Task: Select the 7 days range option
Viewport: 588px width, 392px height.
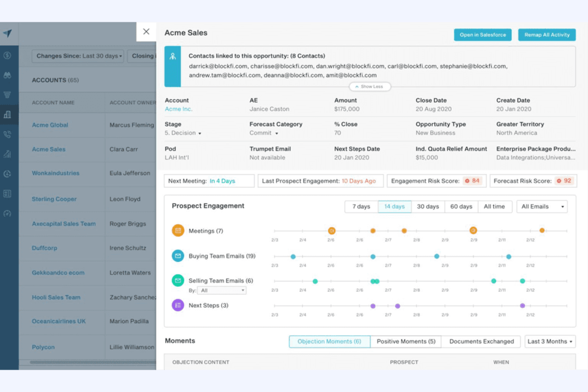Action: click(361, 207)
